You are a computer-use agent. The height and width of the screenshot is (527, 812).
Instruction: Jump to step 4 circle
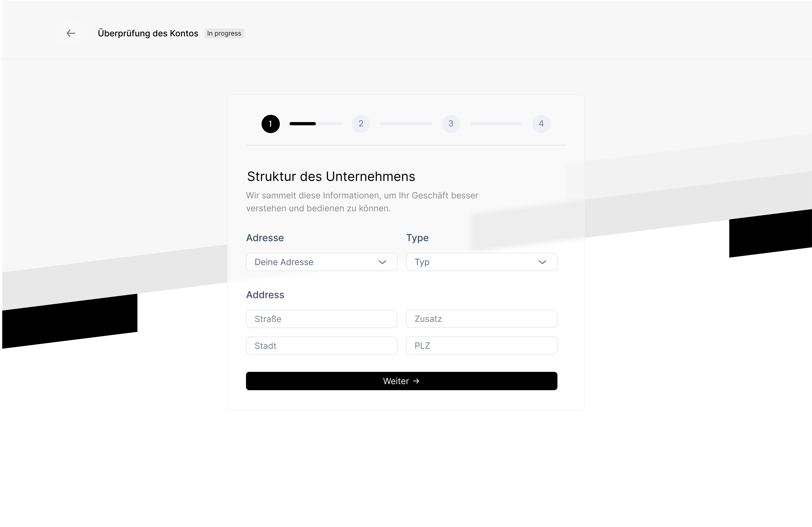[541, 124]
